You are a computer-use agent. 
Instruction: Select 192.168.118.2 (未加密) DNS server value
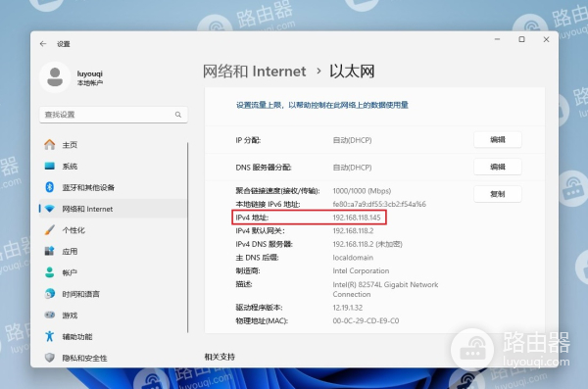(367, 244)
